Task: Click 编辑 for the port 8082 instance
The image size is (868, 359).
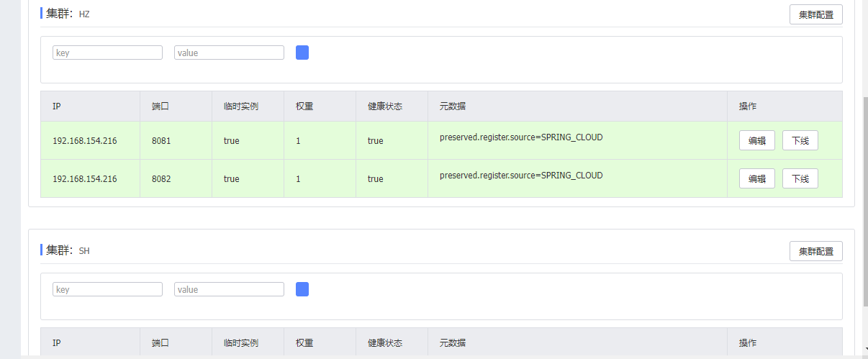Action: pyautogui.click(x=757, y=178)
